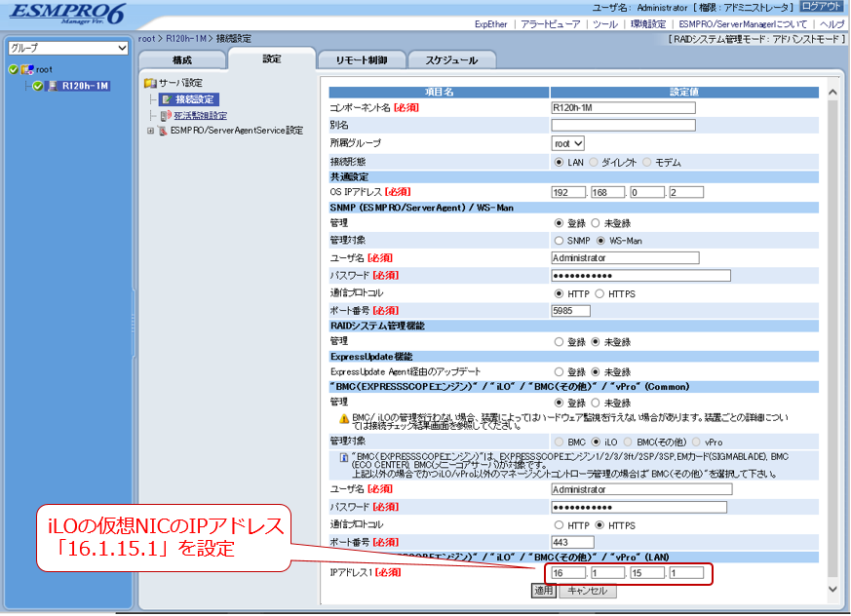
Task: Click the ESMPRO6 Manager logo
Action: 67,13
